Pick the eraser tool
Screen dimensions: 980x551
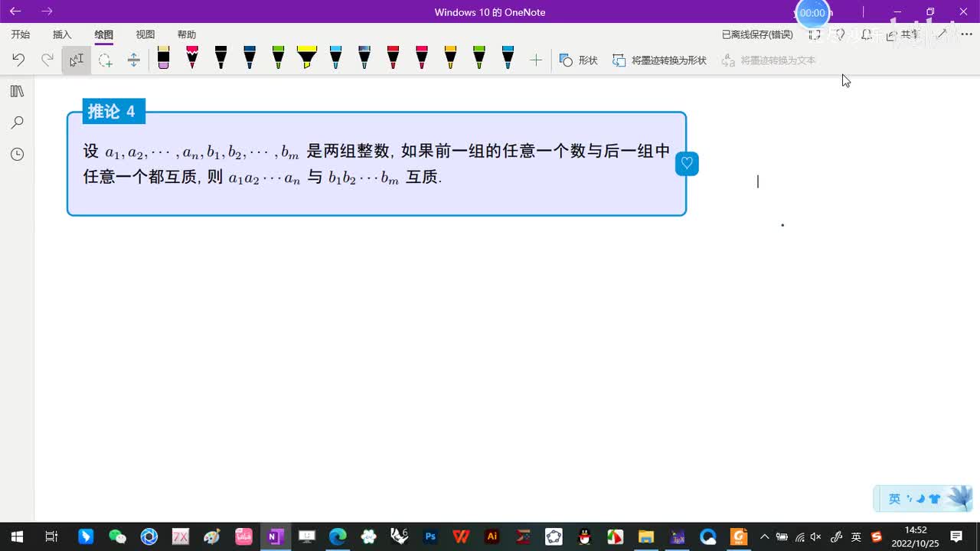click(x=163, y=58)
